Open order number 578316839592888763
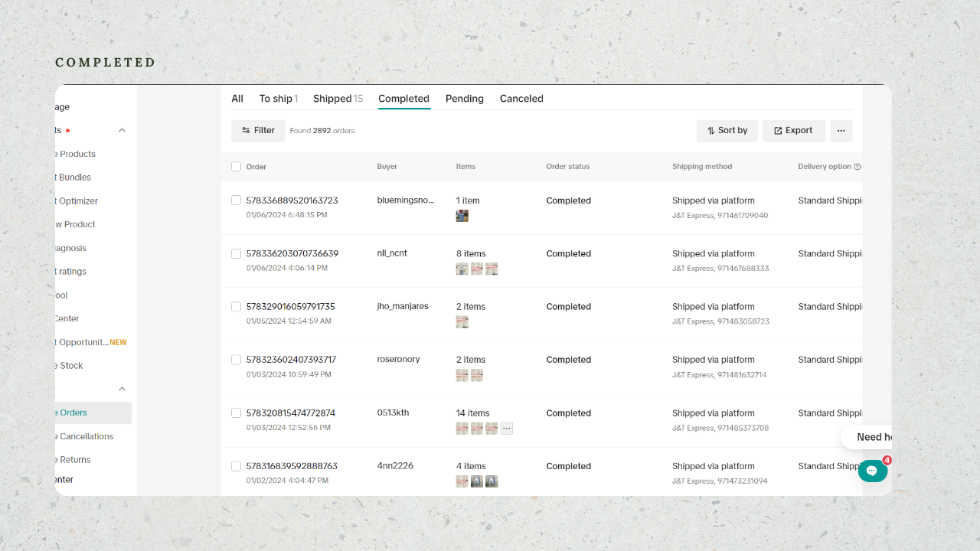 pos(292,466)
